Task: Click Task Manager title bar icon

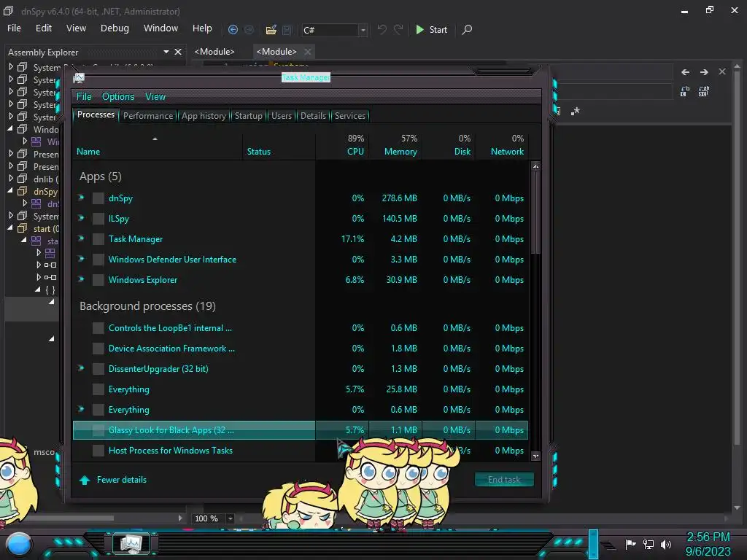Action: coord(79,77)
